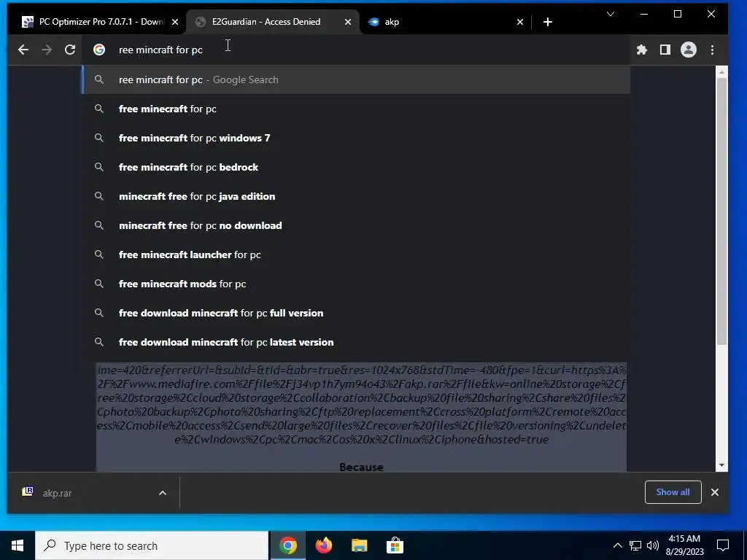Open Chrome's three-dot menu
747x560 pixels.
(712, 50)
